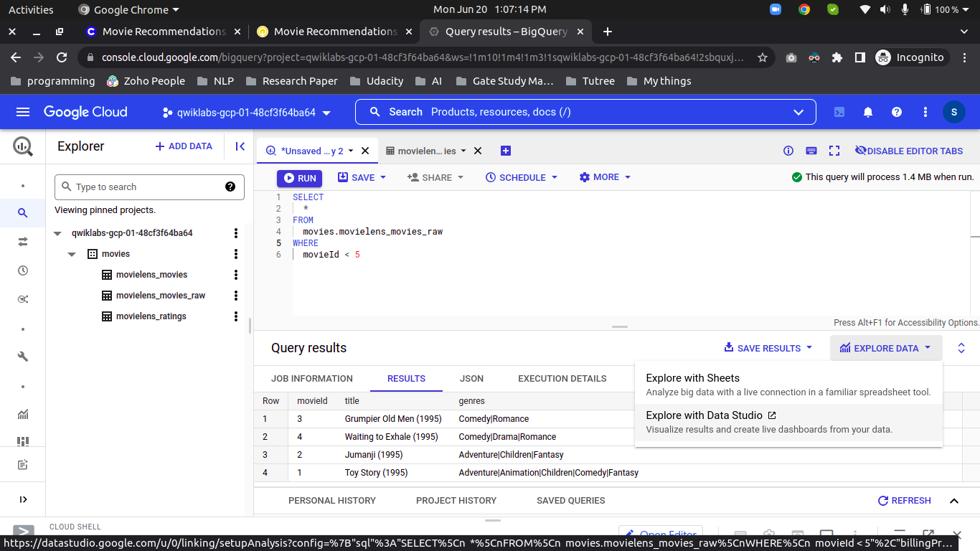The image size is (980, 551).
Task: Select the SQL workspace magnifier sidebar icon
Action: [x=23, y=212]
